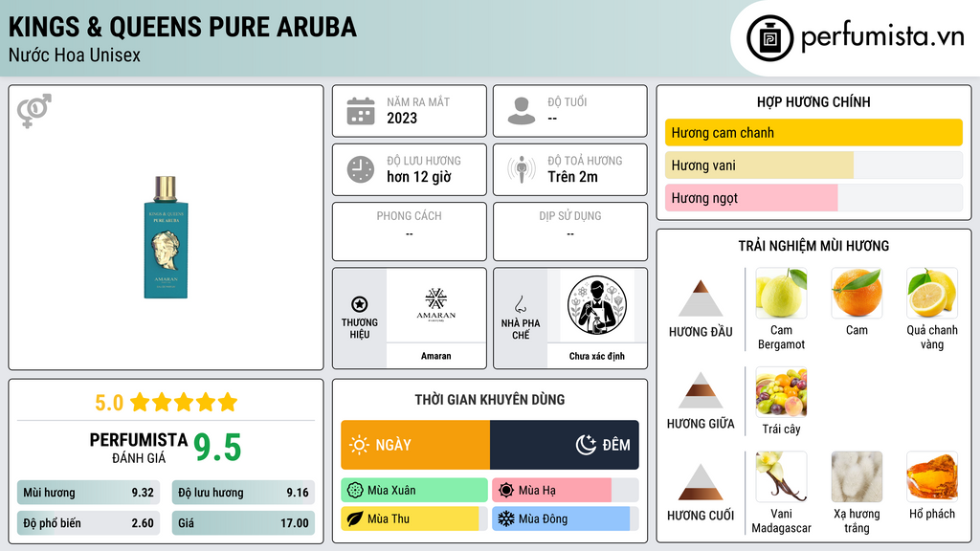This screenshot has width=980, height=551.
Task: Click the 5.0 star rating number
Action: click(109, 403)
